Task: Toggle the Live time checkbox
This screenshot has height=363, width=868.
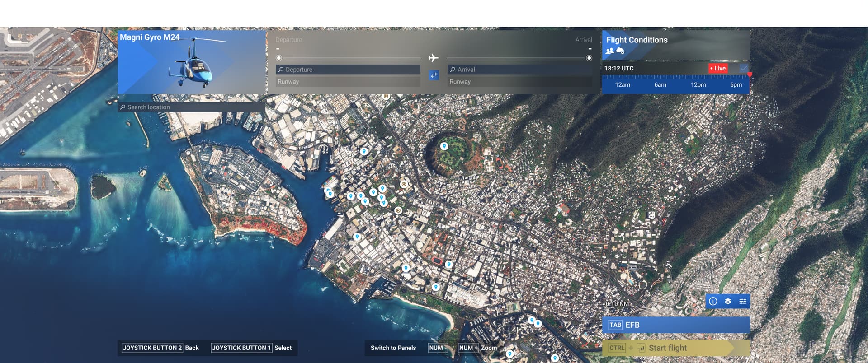Action: [x=743, y=68]
